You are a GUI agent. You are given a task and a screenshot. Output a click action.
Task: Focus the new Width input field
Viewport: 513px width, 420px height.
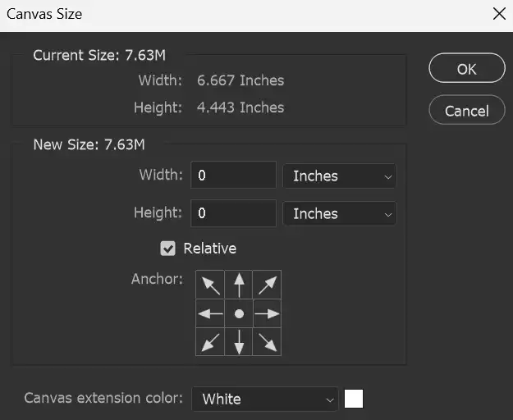pyautogui.click(x=233, y=176)
